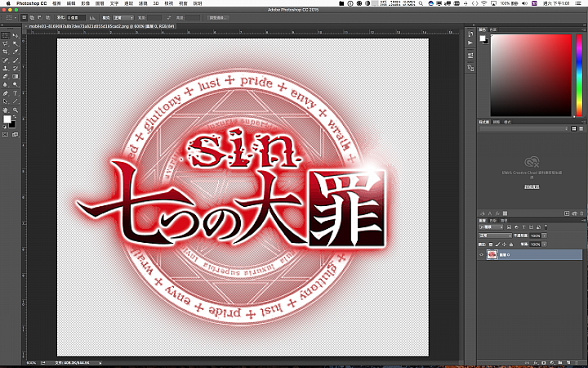Choose Subtract from Selection mode

pos(40,18)
